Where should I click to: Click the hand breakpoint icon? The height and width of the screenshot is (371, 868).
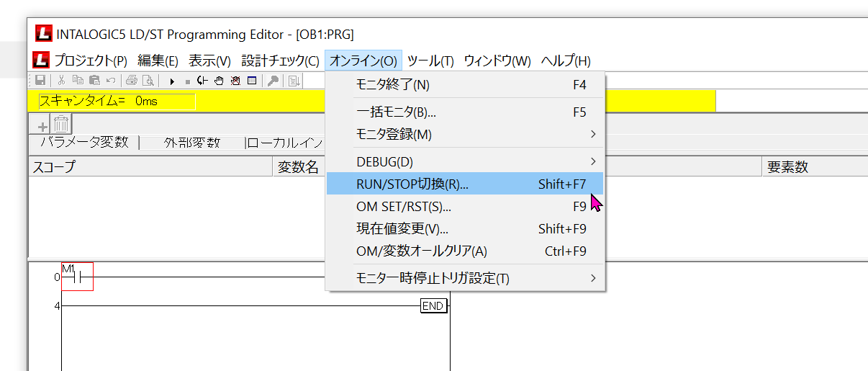click(x=220, y=81)
